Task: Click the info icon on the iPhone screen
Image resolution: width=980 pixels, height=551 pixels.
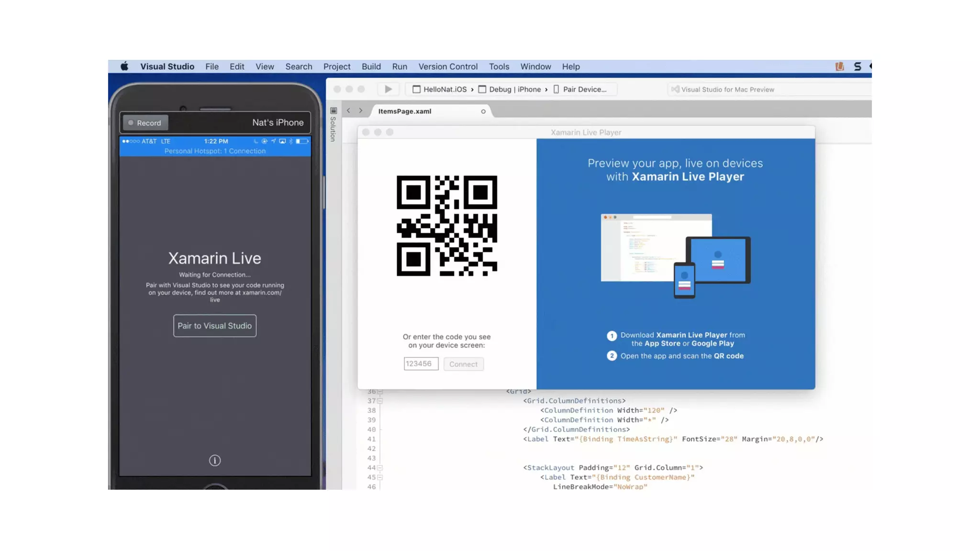Action: pos(215,460)
